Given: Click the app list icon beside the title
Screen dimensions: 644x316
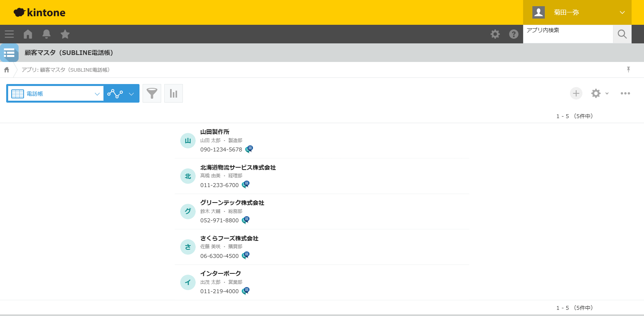Looking at the screenshot, I should pos(9,53).
